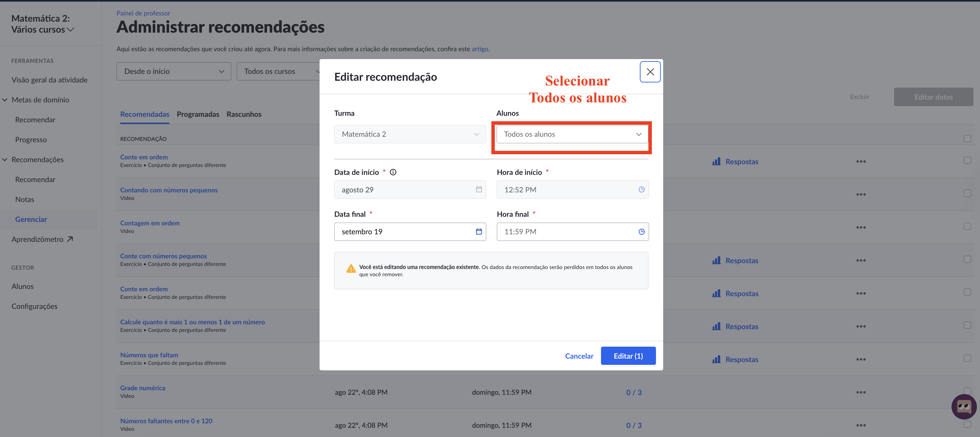This screenshot has width=980, height=437.
Task: Click the Hora de início 12:52 PM field
Action: click(x=572, y=189)
